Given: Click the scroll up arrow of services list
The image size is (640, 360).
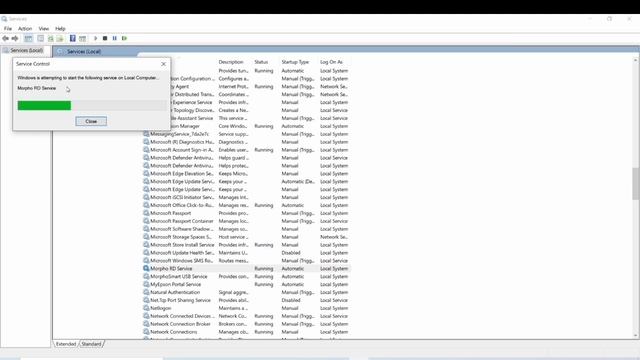Looking at the screenshot, I should coord(636,60).
